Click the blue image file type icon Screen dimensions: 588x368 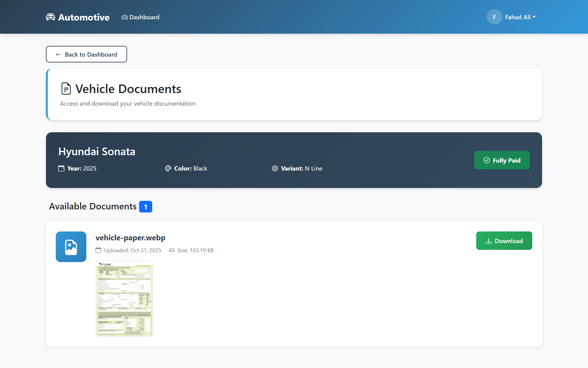(71, 247)
